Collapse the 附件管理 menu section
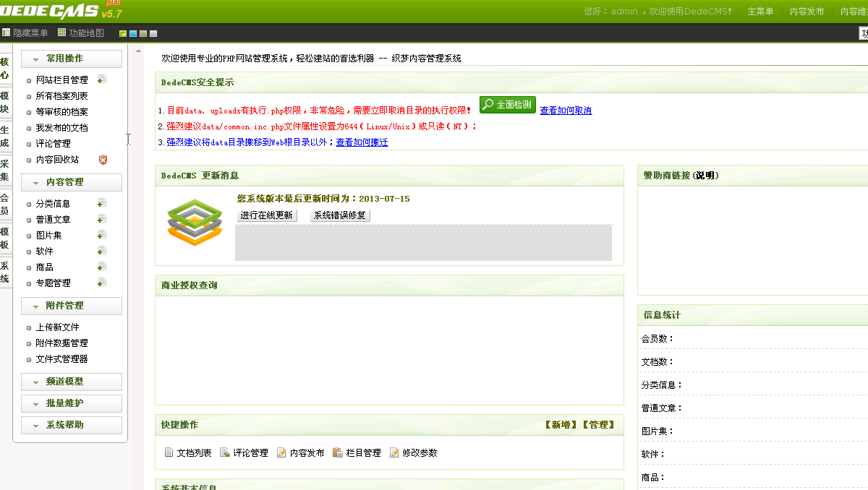The image size is (868, 490). pos(72,306)
